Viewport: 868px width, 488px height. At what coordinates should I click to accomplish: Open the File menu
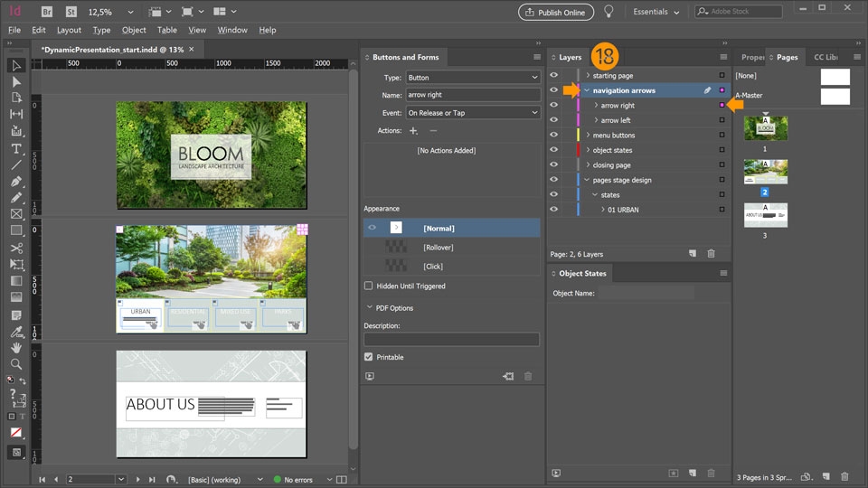14,30
